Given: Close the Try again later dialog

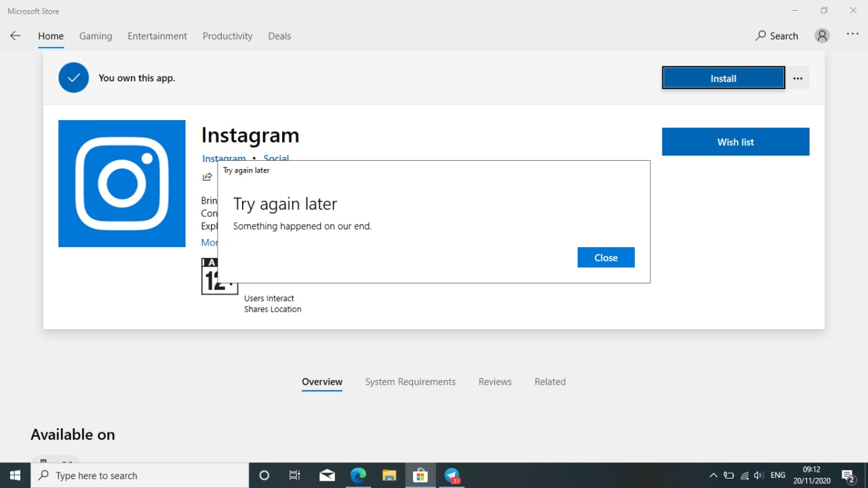Looking at the screenshot, I should point(606,257).
